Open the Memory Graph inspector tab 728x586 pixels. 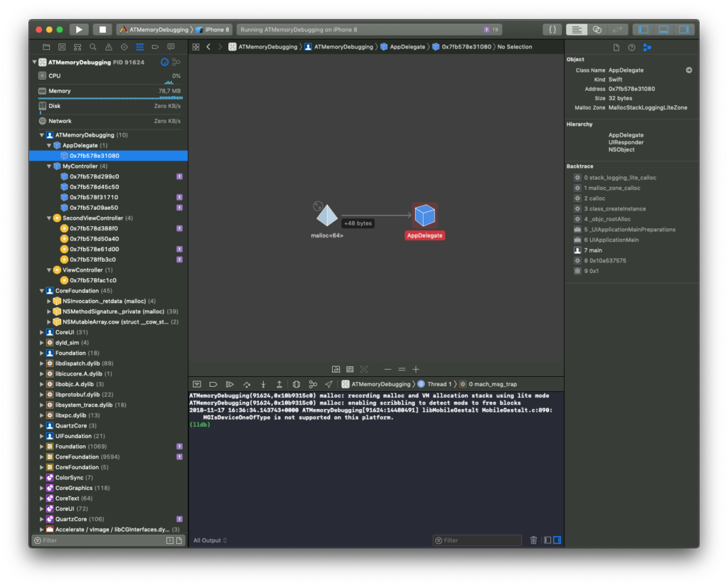(x=646, y=47)
